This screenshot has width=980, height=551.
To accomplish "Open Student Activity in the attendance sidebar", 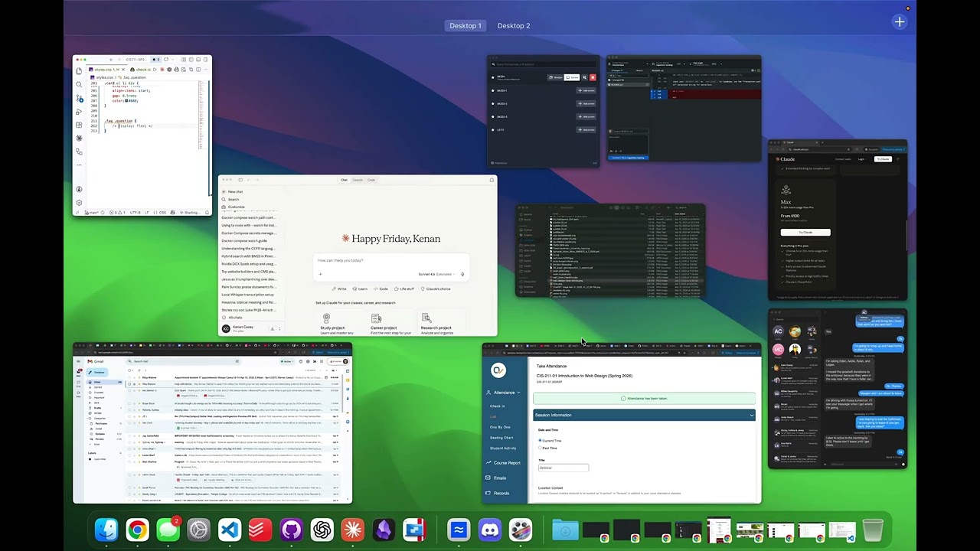I will point(503,448).
